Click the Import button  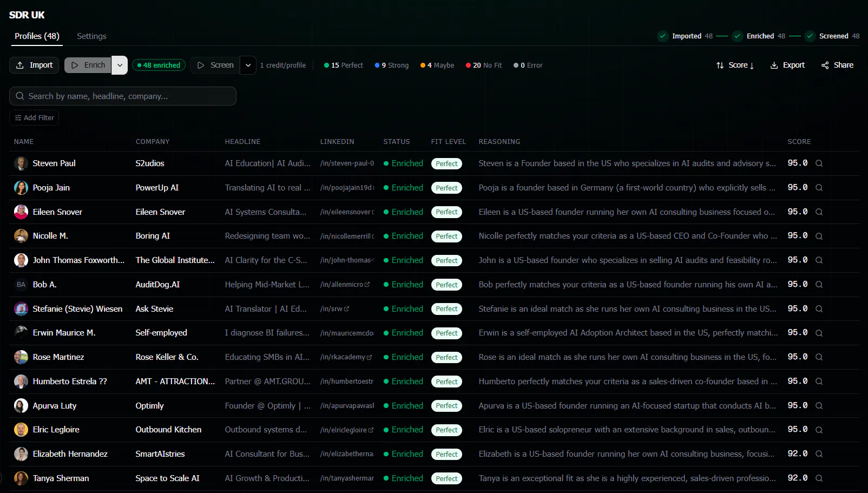(x=34, y=65)
